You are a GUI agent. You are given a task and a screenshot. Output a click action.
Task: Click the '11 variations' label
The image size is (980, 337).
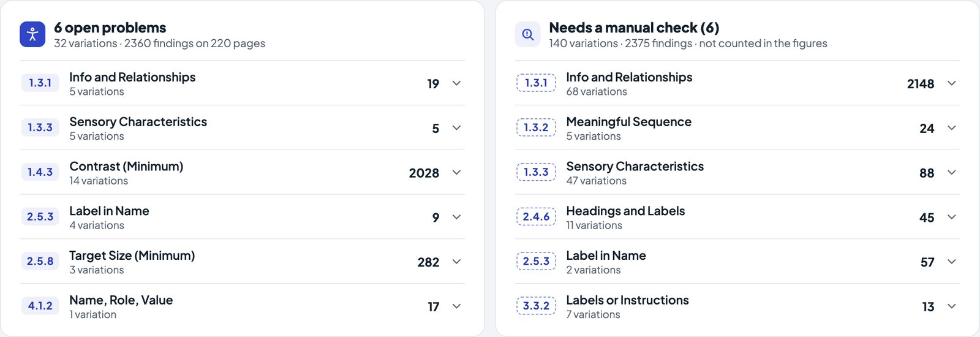click(x=594, y=225)
